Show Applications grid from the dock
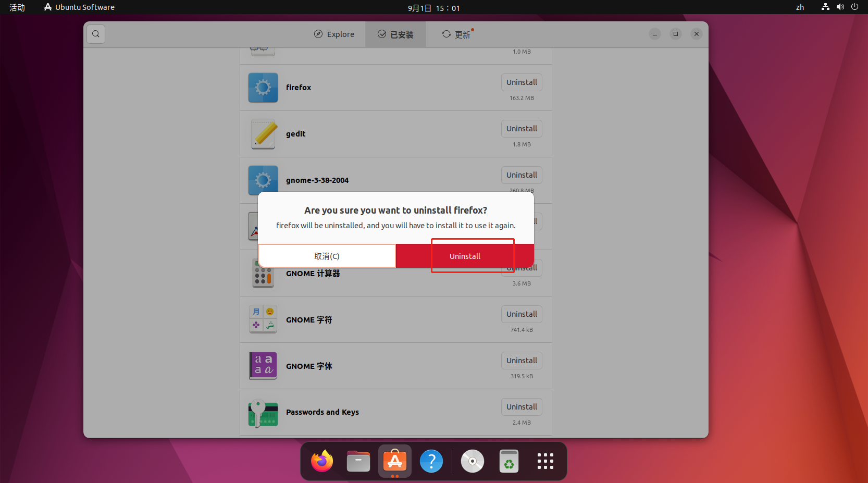The width and height of the screenshot is (868, 483). (545, 461)
